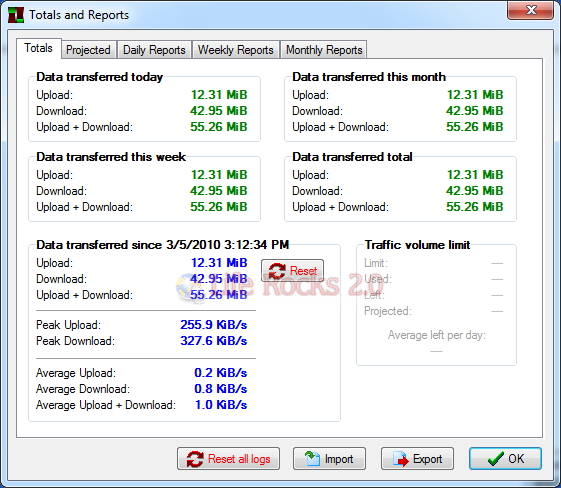
Task: Click the Average left per day label
Action: [x=436, y=335]
